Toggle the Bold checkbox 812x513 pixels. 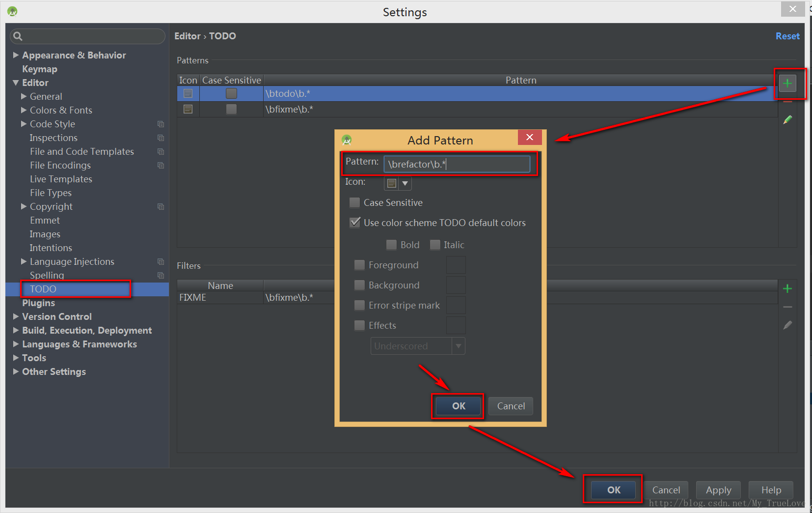click(x=391, y=245)
